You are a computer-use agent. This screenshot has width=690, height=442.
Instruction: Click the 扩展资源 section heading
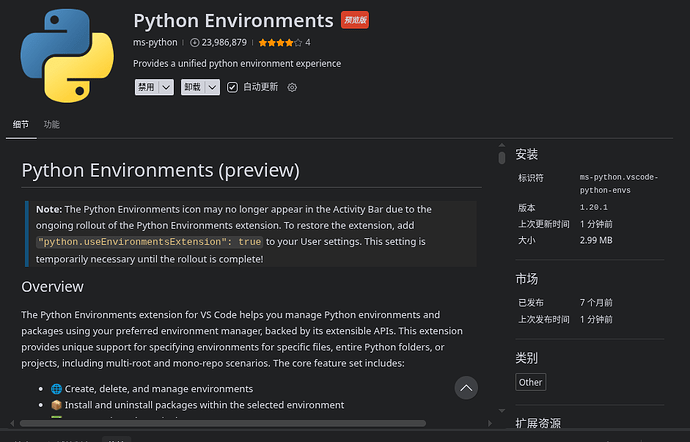click(x=538, y=424)
